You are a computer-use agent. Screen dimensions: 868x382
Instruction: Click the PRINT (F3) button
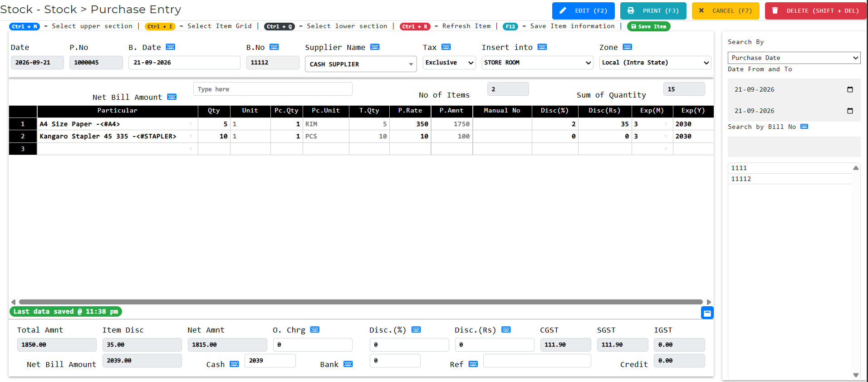pos(653,11)
